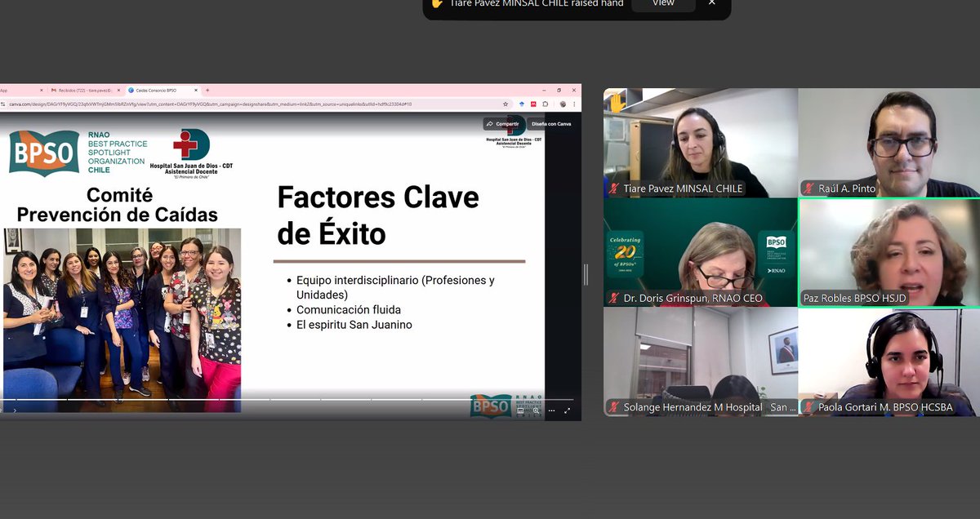Click the Compartir share button
Screen dimensions: 980x519
click(x=503, y=124)
